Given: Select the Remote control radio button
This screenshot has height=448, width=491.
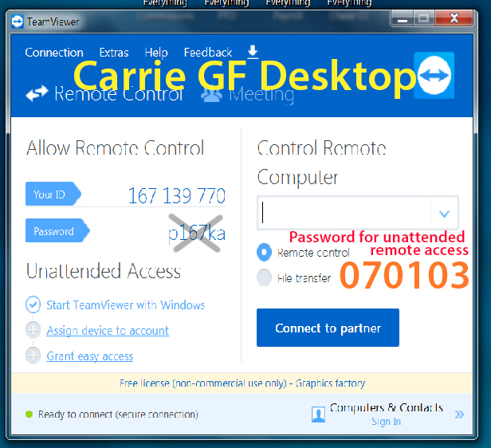Looking at the screenshot, I should [264, 253].
